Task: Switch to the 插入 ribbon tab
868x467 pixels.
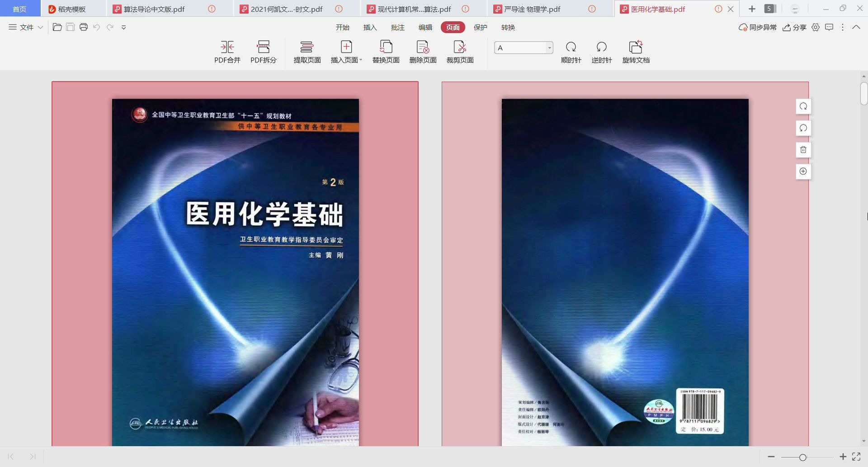Action: [370, 27]
